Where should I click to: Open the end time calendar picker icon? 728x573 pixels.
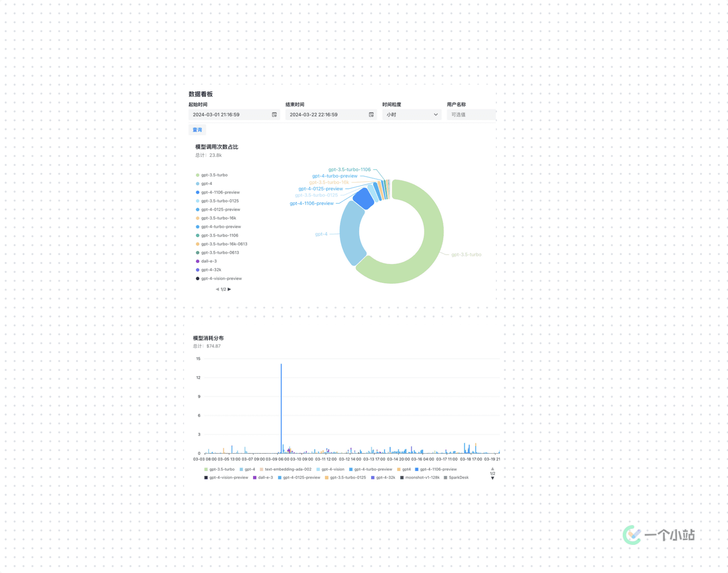pos(371,115)
